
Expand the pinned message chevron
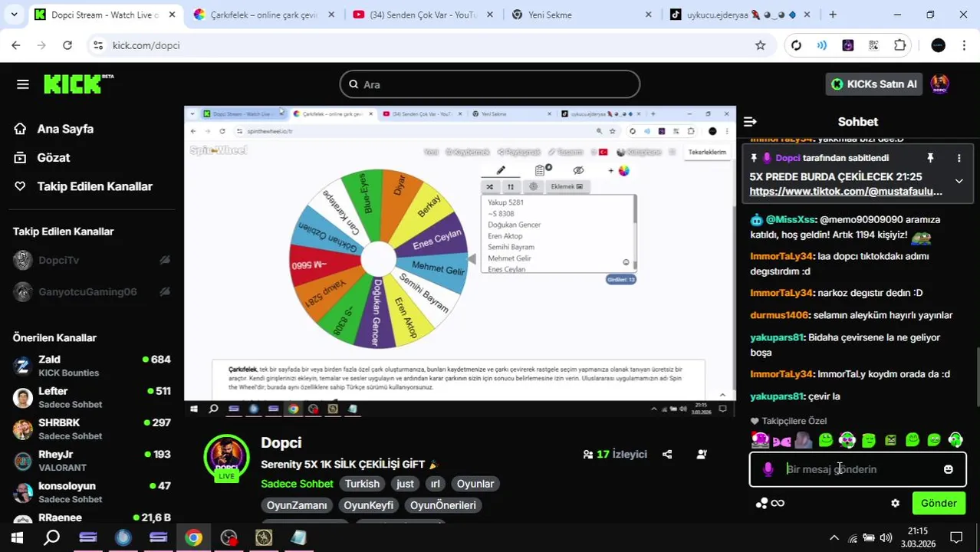tap(959, 181)
